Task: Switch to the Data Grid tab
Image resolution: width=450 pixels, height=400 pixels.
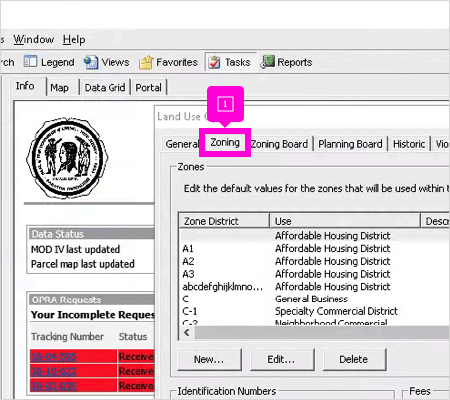Action: [x=105, y=88]
